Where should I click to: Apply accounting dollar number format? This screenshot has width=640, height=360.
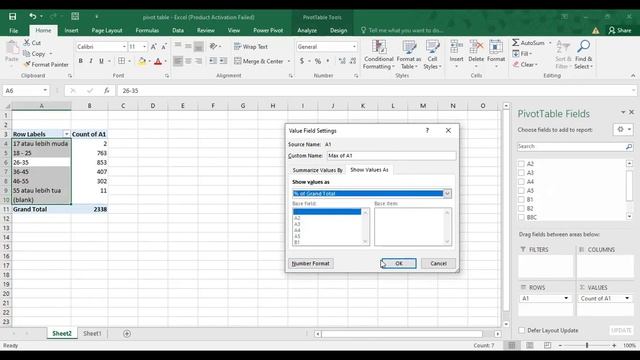[x=302, y=61]
